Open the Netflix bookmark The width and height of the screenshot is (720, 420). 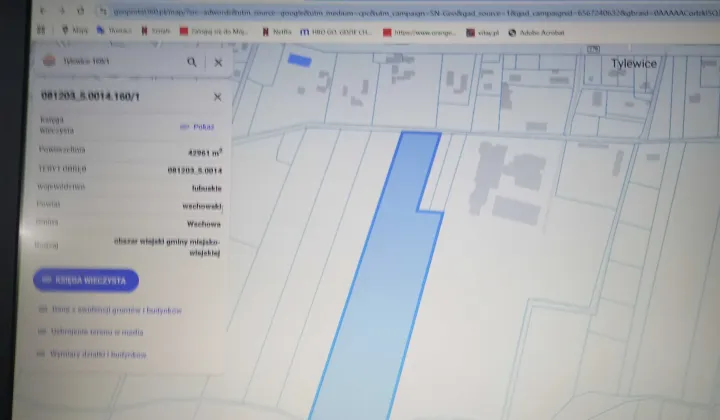click(x=277, y=32)
